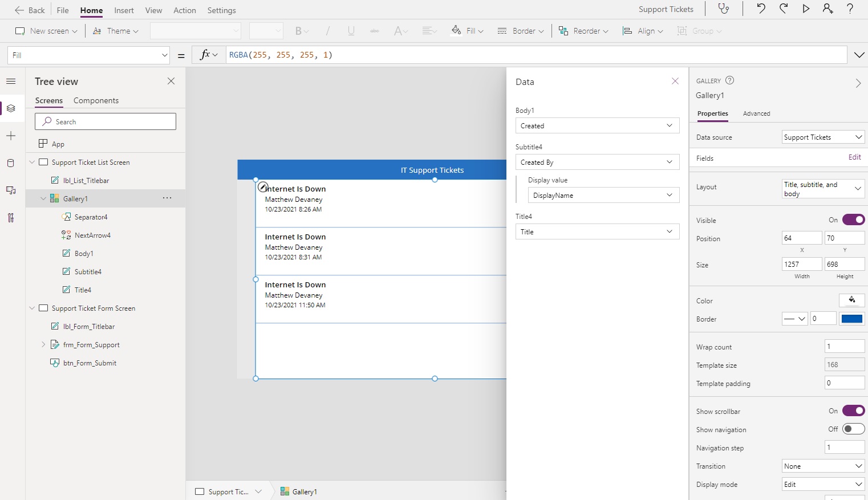Open the Data sources pane

pyautogui.click(x=11, y=163)
